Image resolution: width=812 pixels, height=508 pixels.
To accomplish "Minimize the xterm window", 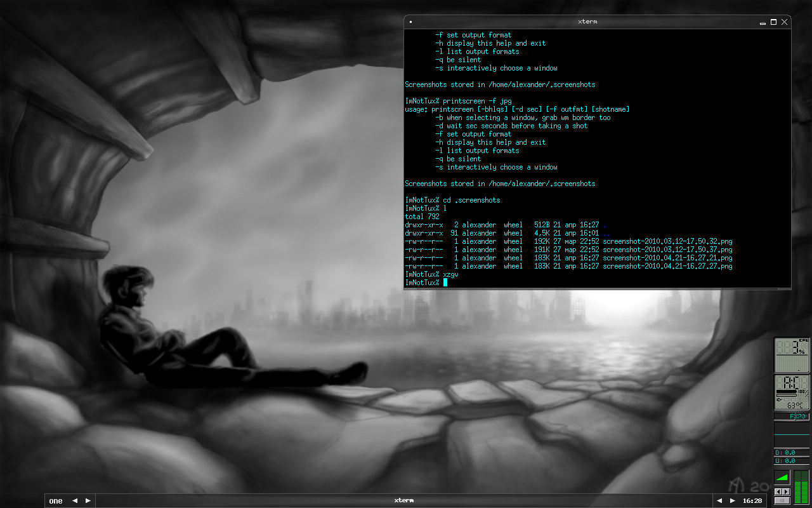I will coord(763,22).
